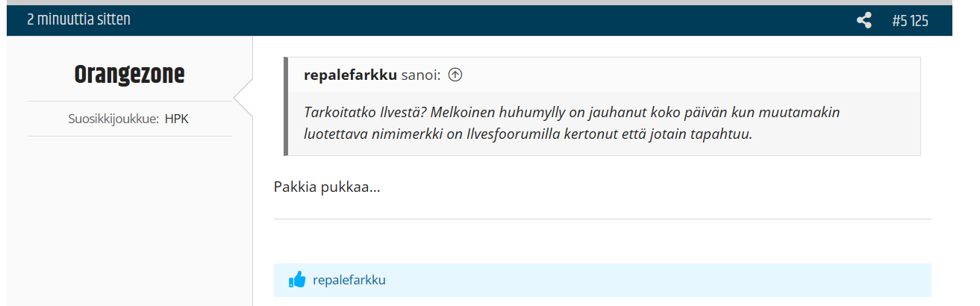Click the gray left border of the quote
980x306 pixels.
[x=286, y=106]
